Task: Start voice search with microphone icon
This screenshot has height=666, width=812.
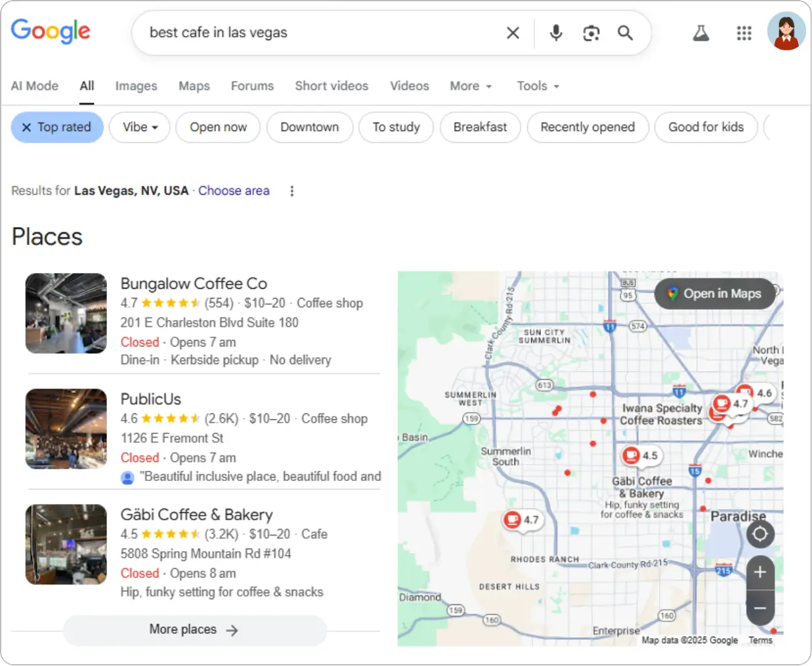Action: click(x=555, y=33)
